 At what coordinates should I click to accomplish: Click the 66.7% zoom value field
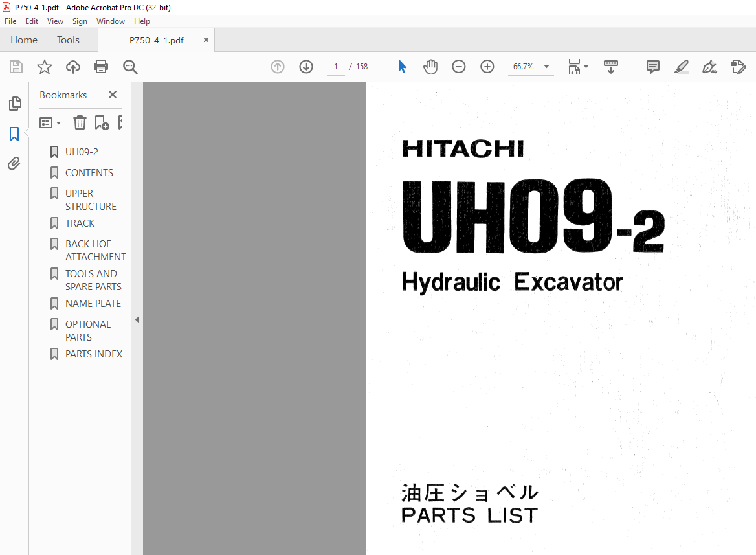pyautogui.click(x=524, y=67)
